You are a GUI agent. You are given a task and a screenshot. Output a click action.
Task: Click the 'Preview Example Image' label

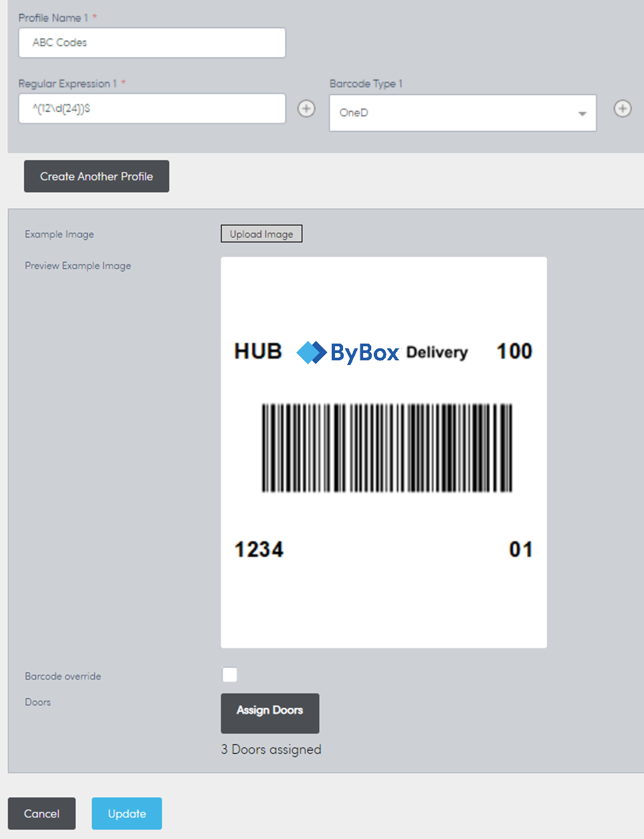(x=78, y=265)
